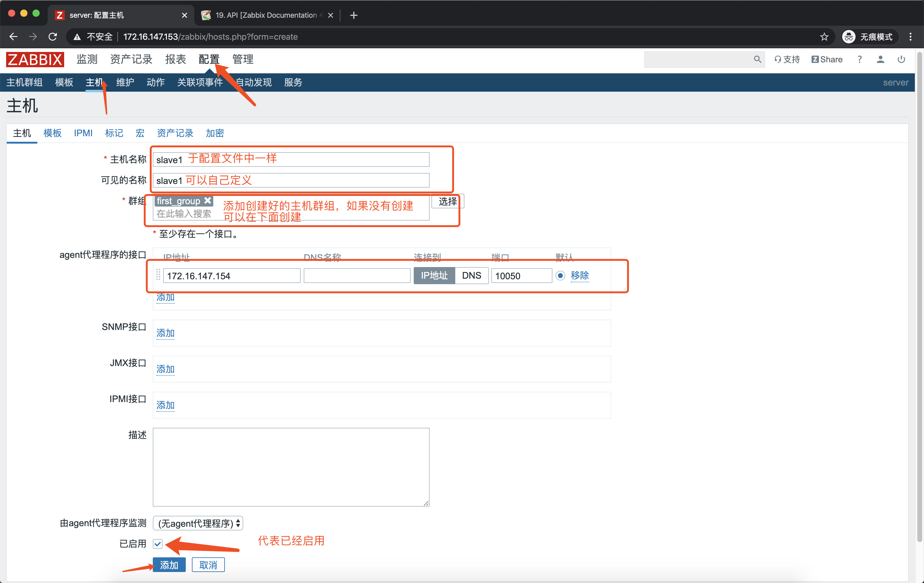Open the user profile icon

click(880, 59)
